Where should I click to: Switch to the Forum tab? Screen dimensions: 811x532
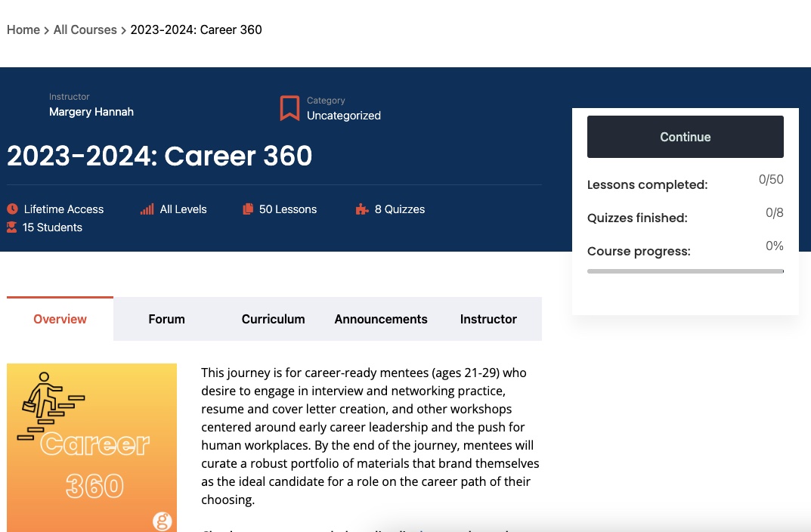pyautogui.click(x=166, y=319)
